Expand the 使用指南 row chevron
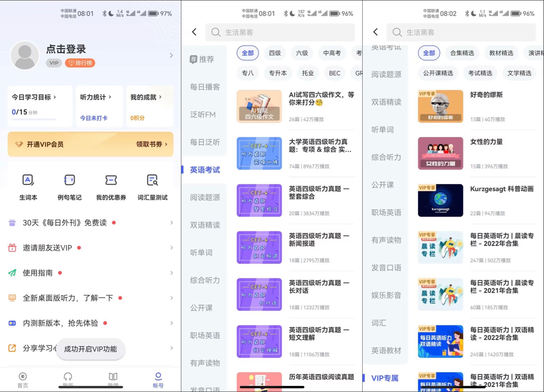This screenshot has height=392, width=544. tap(171, 273)
